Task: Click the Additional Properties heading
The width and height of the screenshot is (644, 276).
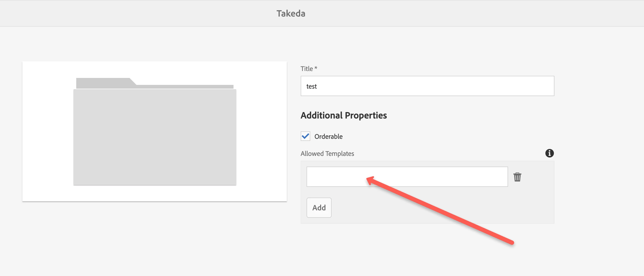Action: point(344,115)
